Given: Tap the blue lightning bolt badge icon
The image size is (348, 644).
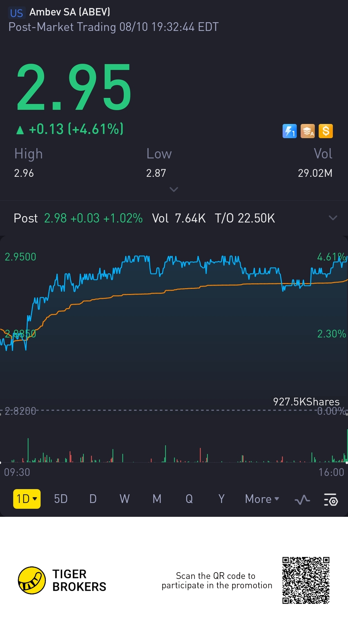Looking at the screenshot, I should [289, 131].
